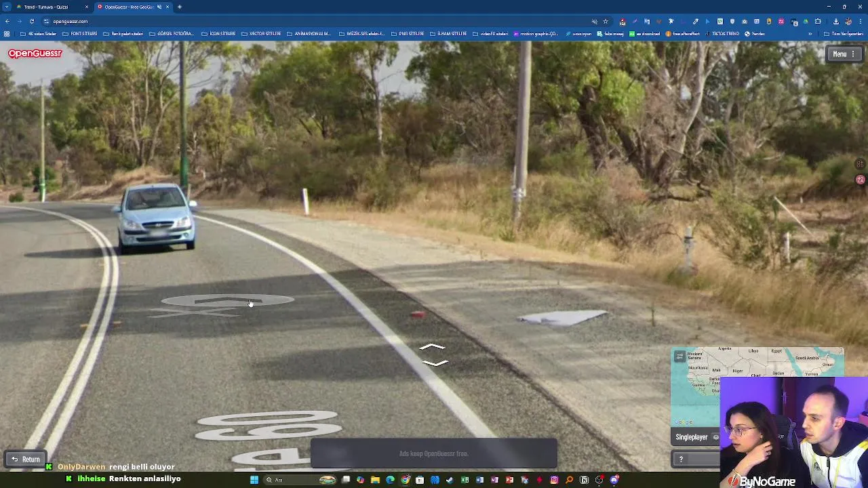Open the ucus oyun bookmark

(578, 34)
